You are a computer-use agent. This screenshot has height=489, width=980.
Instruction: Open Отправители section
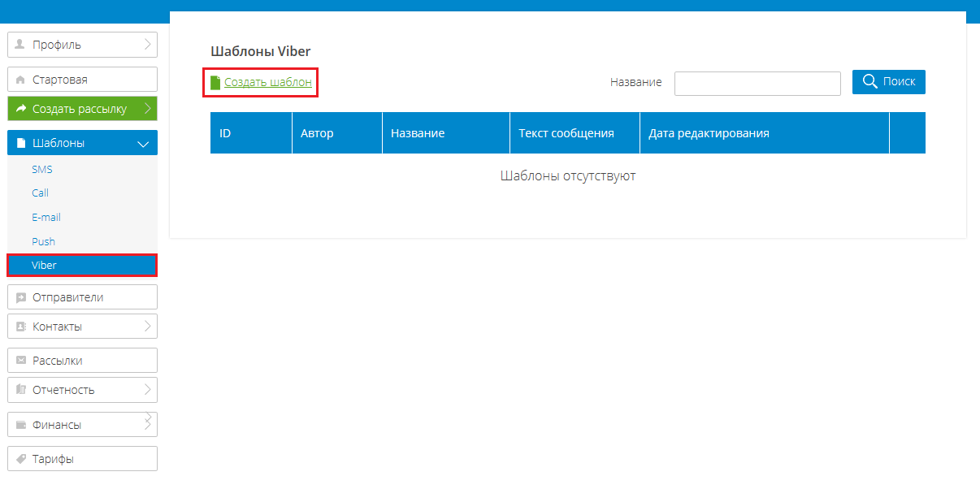coord(82,297)
